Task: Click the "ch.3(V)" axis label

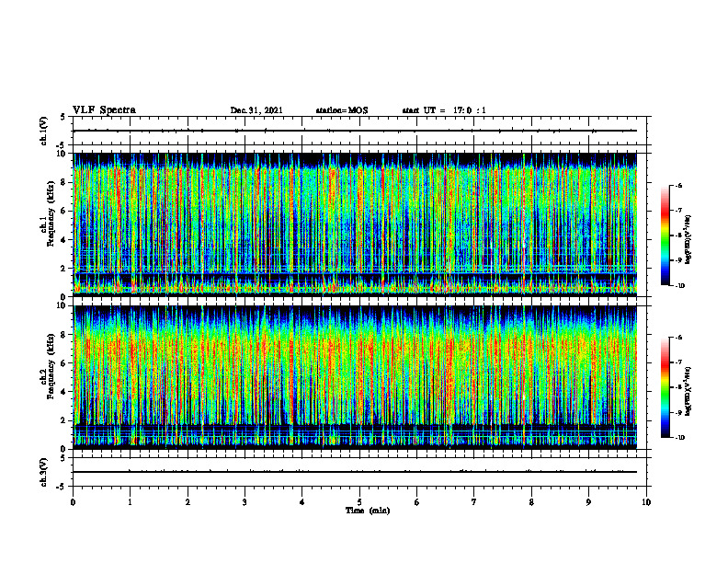Action: tap(43, 472)
